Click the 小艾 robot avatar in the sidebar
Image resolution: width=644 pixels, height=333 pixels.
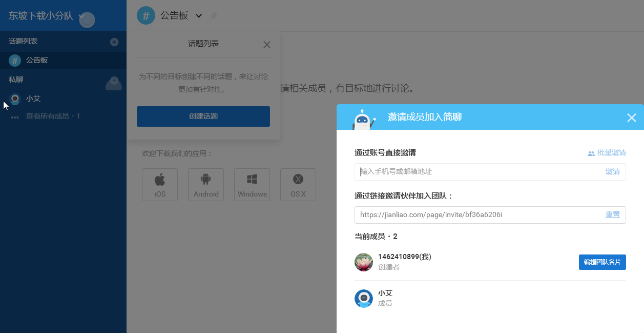tap(15, 99)
